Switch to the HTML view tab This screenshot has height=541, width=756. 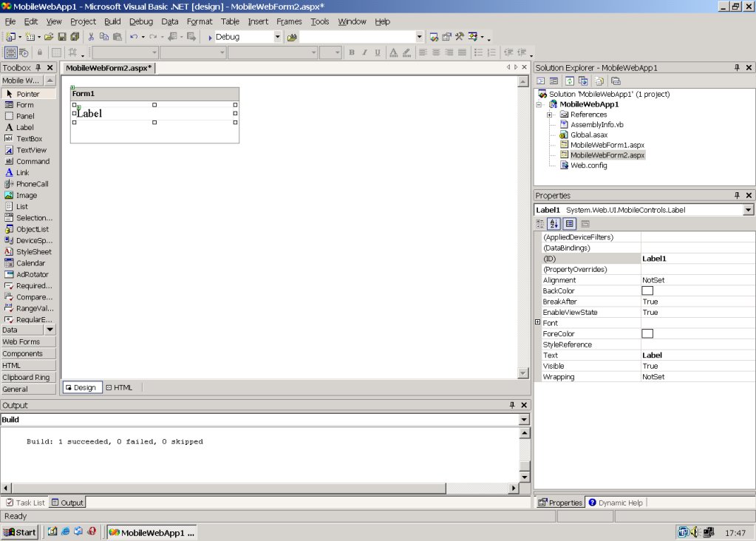[x=119, y=387]
